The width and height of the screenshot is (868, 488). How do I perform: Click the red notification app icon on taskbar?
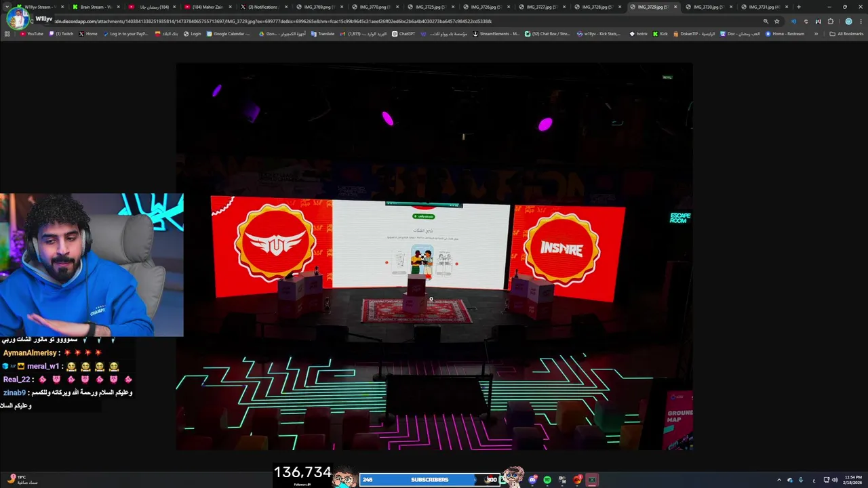click(x=577, y=480)
